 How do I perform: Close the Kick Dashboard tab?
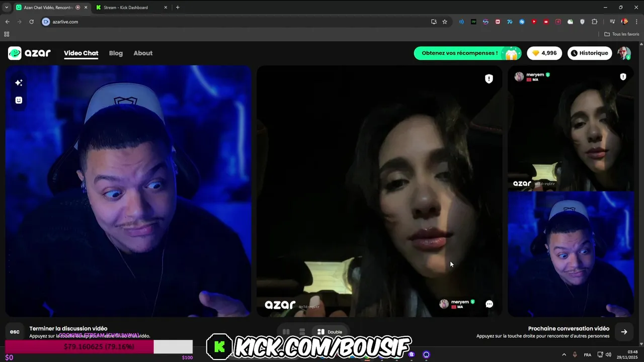166,8
